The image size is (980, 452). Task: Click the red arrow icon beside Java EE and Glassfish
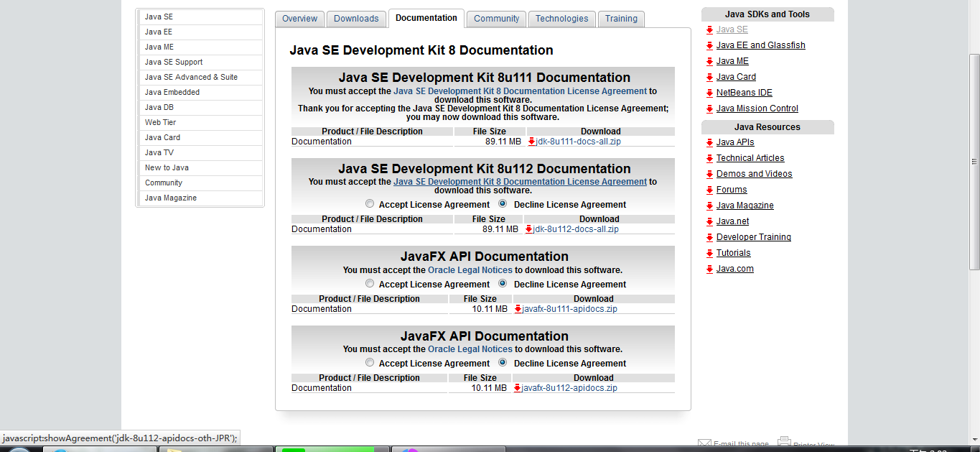pyautogui.click(x=709, y=45)
